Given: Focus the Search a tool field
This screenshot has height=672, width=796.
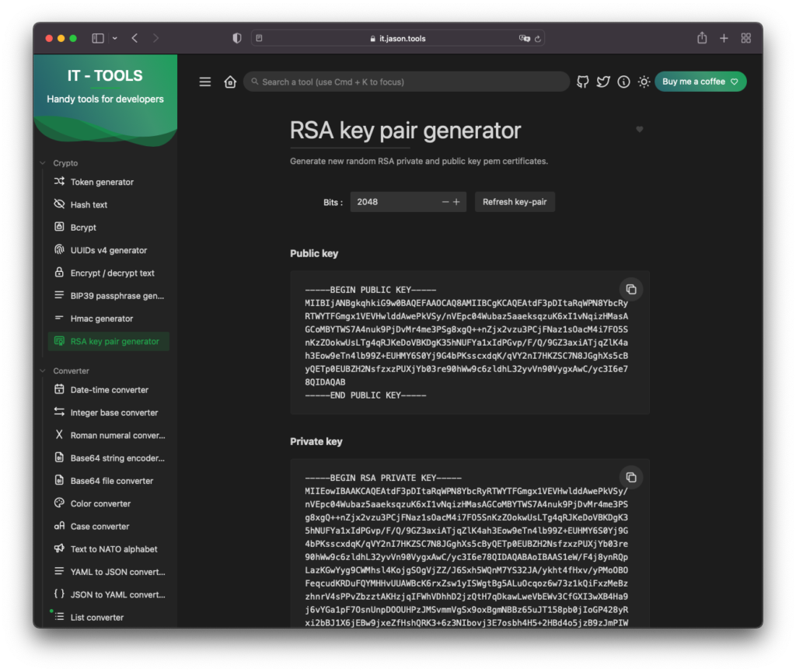Looking at the screenshot, I should point(406,82).
